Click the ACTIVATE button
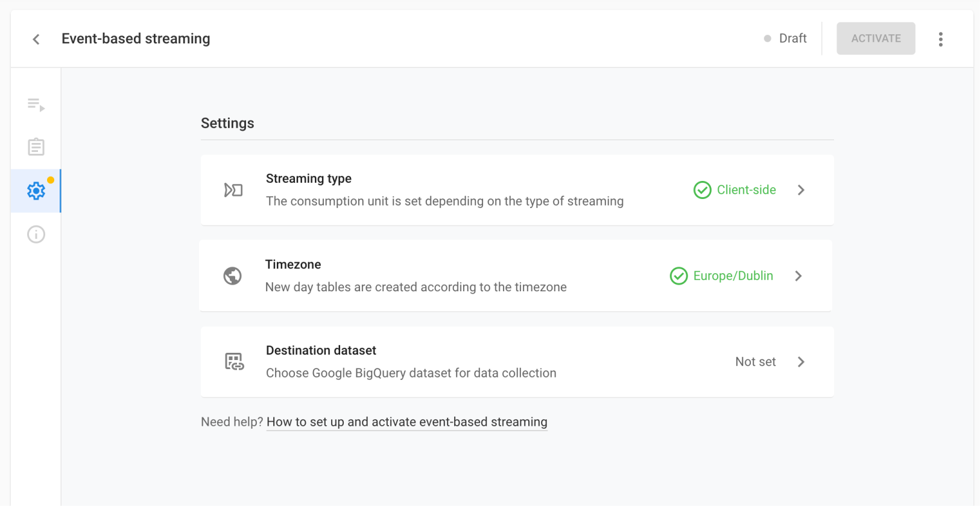Image resolution: width=980 pixels, height=506 pixels. click(x=876, y=39)
